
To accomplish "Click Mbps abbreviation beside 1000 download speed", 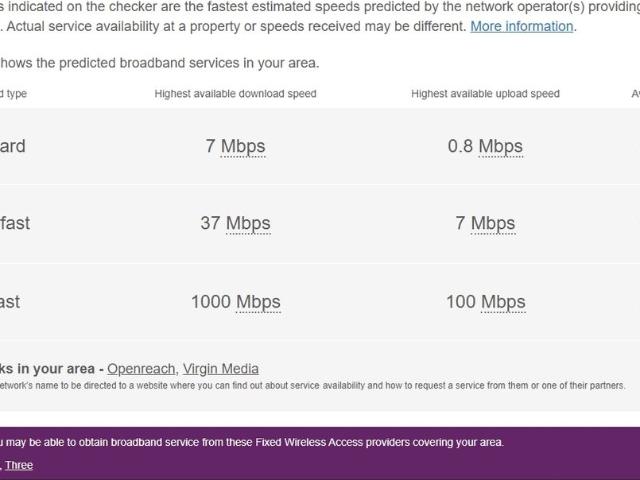I will 258,301.
